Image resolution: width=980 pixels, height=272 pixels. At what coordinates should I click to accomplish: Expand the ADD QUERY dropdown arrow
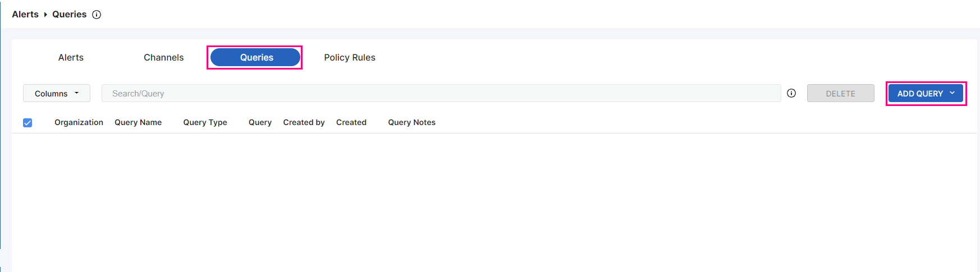[x=952, y=93]
